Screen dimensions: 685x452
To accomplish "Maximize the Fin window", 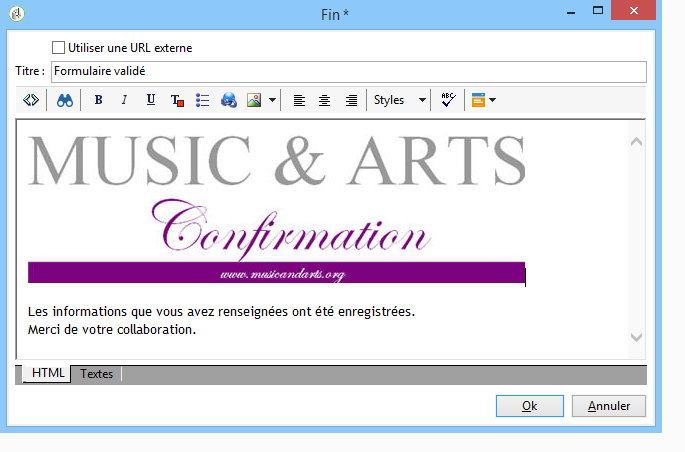I will pyautogui.click(x=598, y=10).
